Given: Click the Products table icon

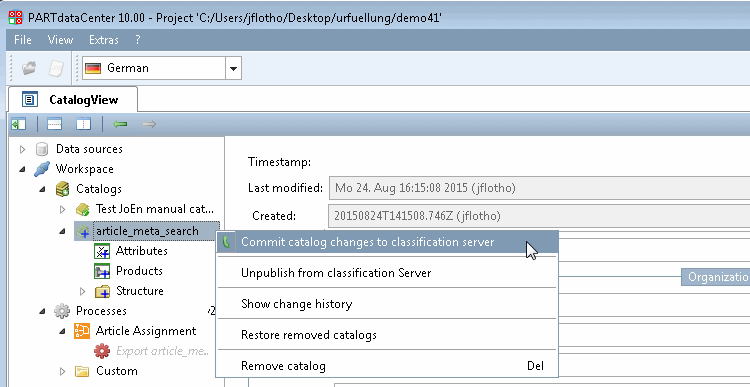Looking at the screenshot, I should 102,271.
